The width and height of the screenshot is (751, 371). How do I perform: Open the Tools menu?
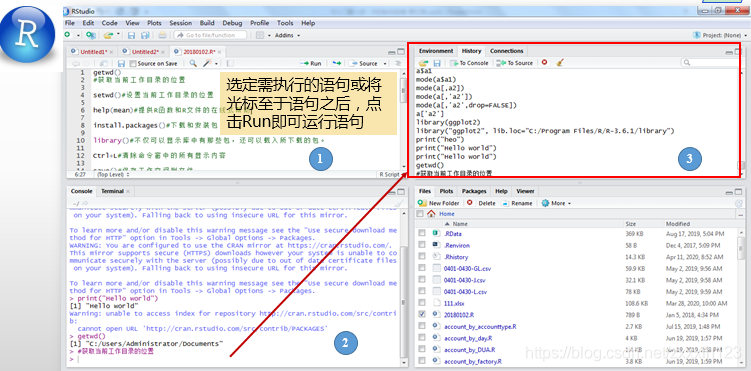(x=285, y=22)
